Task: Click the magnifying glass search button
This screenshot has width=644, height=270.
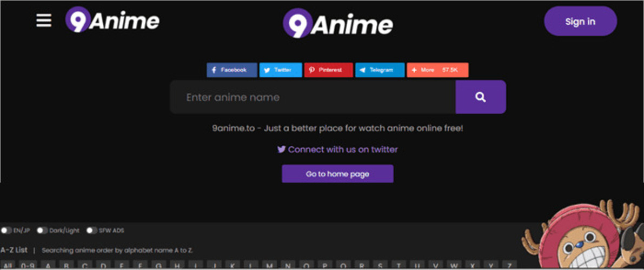Action: tap(481, 97)
